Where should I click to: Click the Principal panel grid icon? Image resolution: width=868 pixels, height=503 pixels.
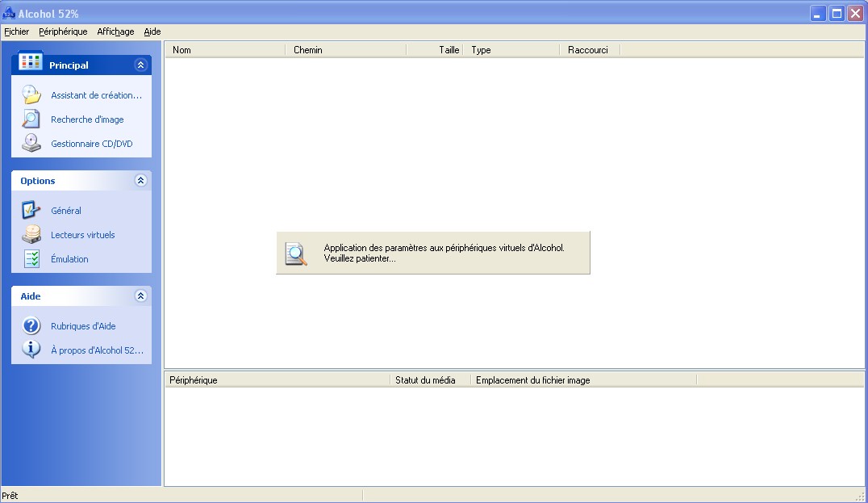pos(30,61)
